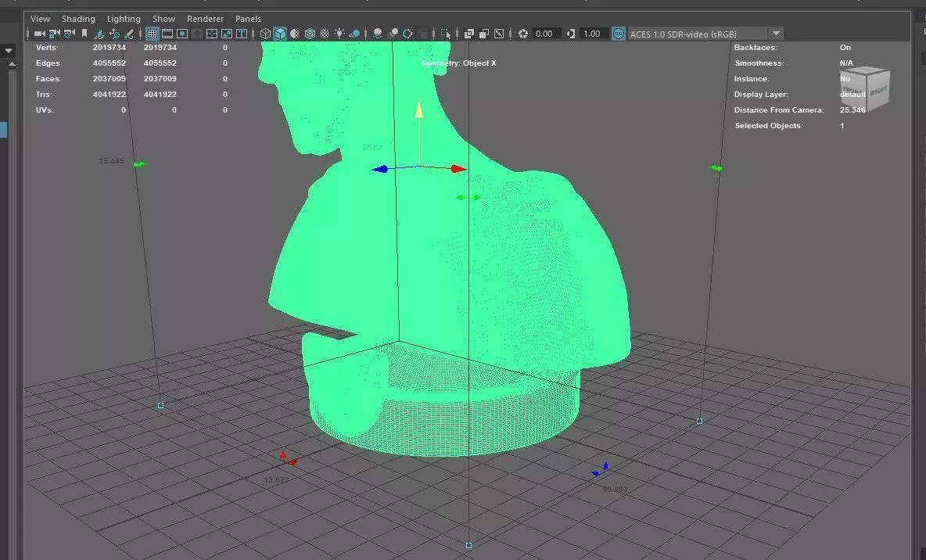Open the ACES 1.0 SDR-video color dropdown
926x560 pixels.
pyautogui.click(x=705, y=34)
